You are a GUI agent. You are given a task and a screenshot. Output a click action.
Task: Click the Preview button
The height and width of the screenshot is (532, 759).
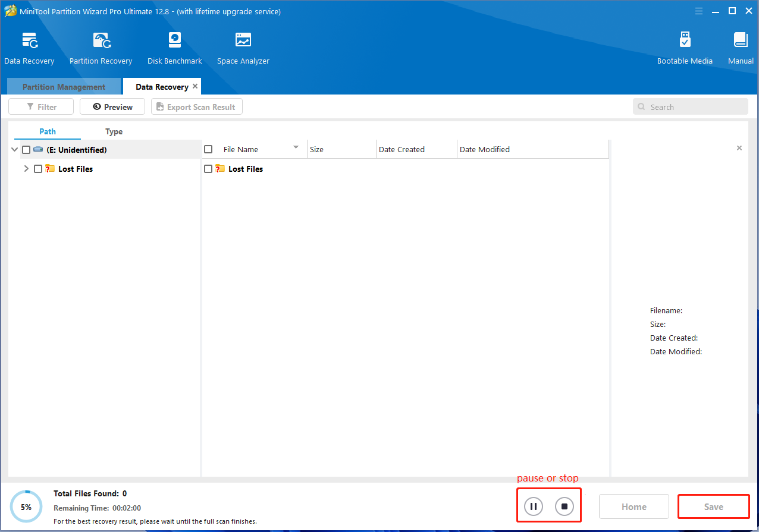pyautogui.click(x=112, y=107)
